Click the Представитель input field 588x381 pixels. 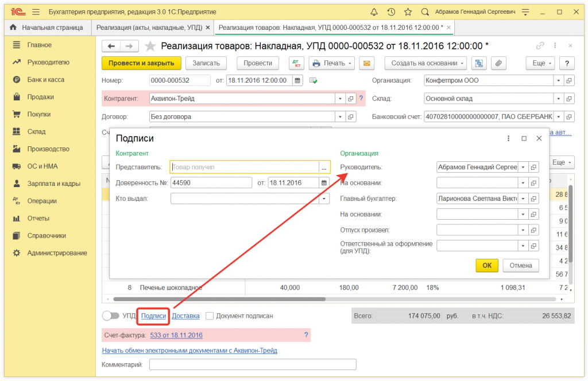coord(244,167)
